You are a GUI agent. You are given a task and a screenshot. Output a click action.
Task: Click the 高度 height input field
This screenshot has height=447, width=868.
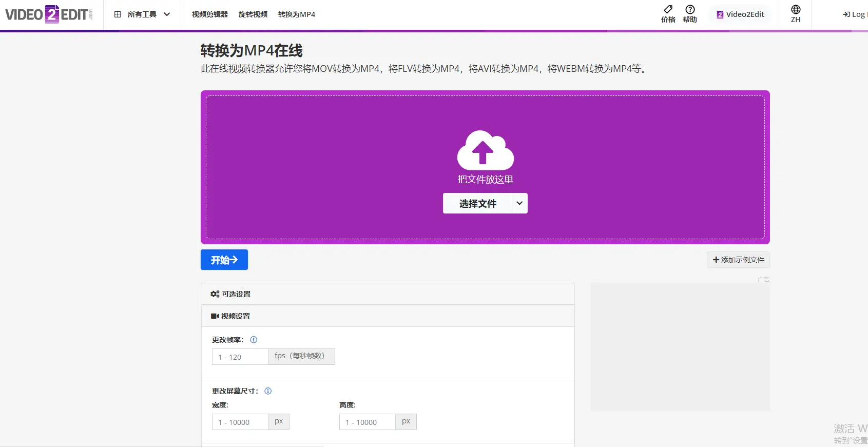point(368,422)
